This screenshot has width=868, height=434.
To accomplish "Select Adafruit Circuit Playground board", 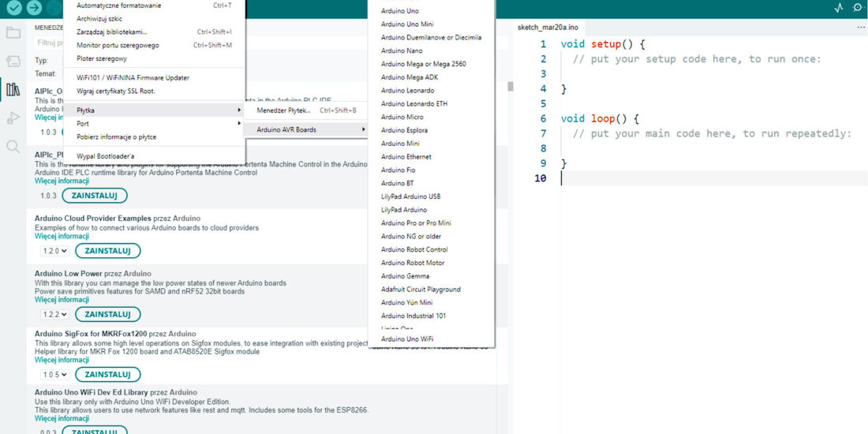I will pyautogui.click(x=431, y=290).
